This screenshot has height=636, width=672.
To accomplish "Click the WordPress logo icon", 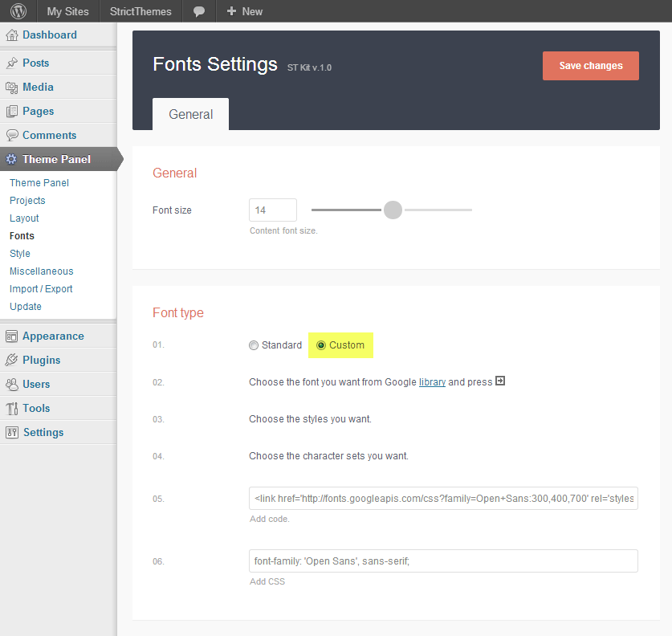I will coord(18,11).
